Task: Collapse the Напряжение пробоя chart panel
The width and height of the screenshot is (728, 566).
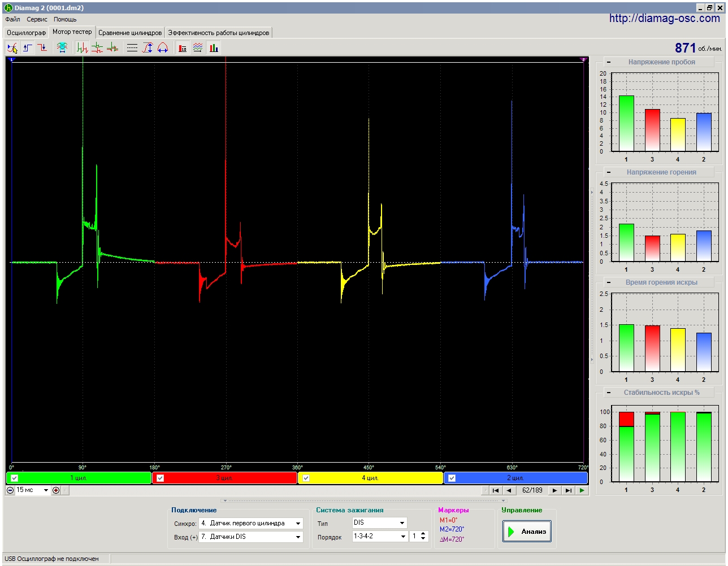Action: 608,62
